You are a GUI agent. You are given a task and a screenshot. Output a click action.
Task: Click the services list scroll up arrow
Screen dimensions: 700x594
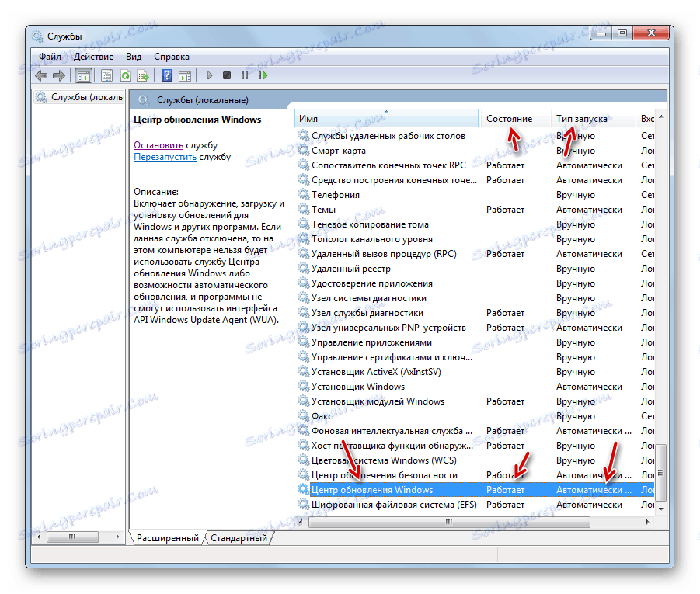pos(661,117)
